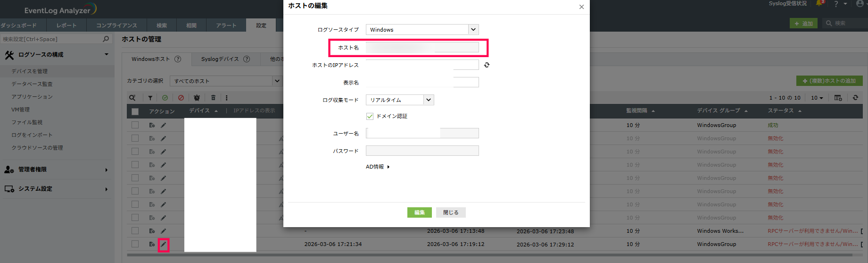Image resolution: width=868 pixels, height=263 pixels.
Task: Click the (複数)ホストの追加 button
Action: (829, 81)
